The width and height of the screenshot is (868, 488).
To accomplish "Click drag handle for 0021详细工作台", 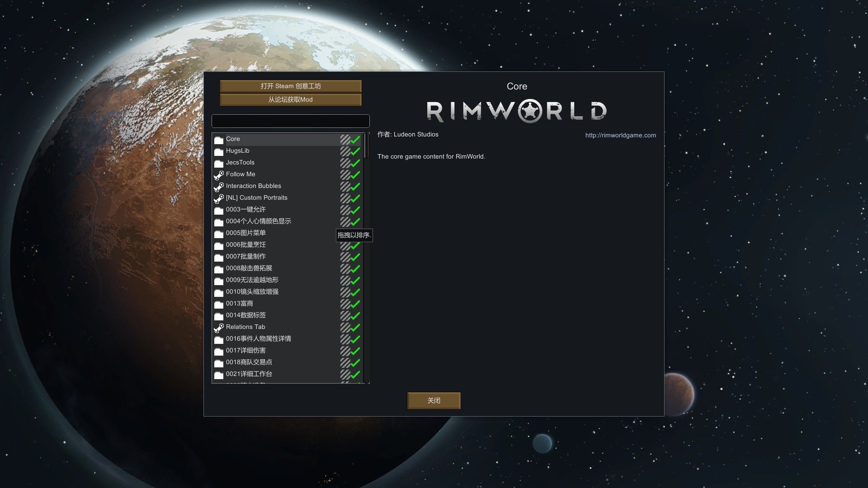I will pos(345,375).
